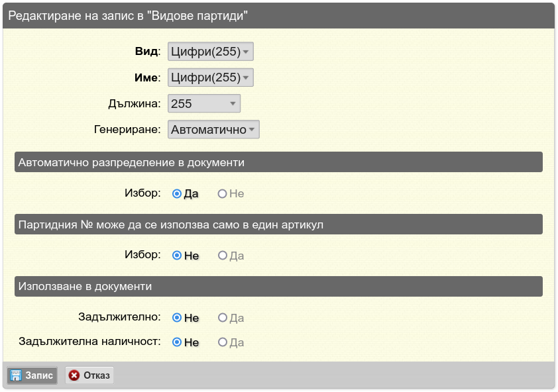Click the Автоматично разпределение в документи header
The image size is (558, 392).
(278, 162)
